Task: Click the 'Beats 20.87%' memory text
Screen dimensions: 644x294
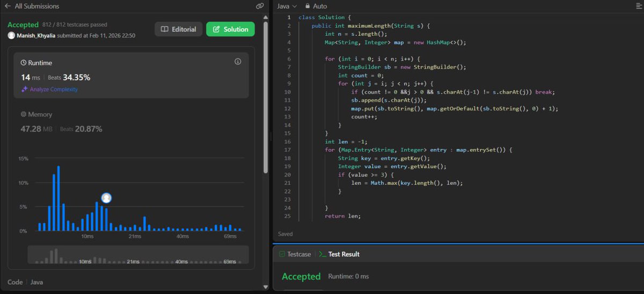Action: coord(81,129)
